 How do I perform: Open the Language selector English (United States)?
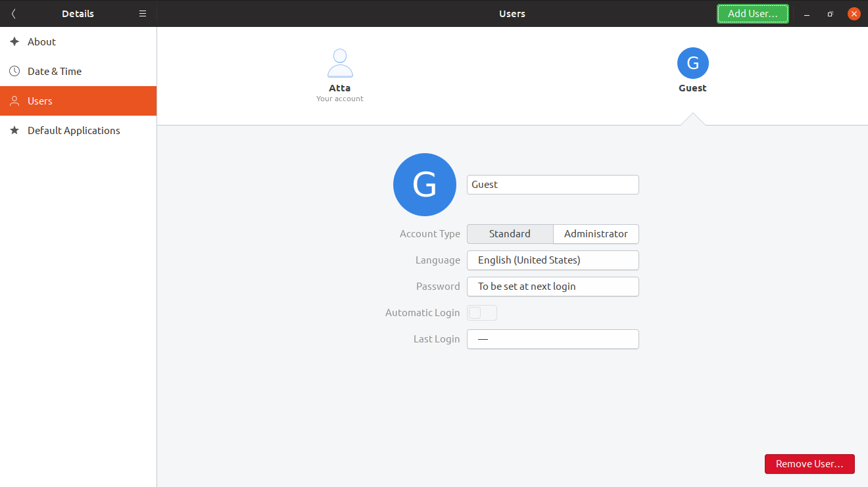pyautogui.click(x=552, y=260)
